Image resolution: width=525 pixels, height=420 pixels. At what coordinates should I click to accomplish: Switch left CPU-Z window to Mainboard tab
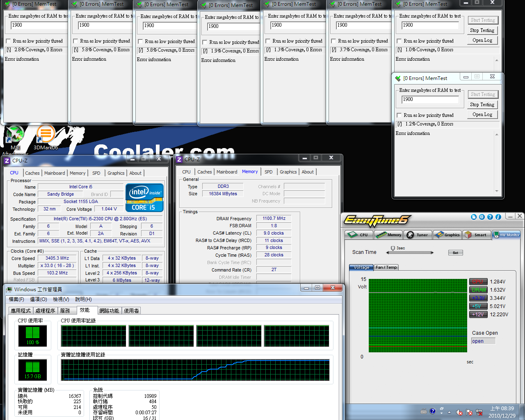(55, 173)
